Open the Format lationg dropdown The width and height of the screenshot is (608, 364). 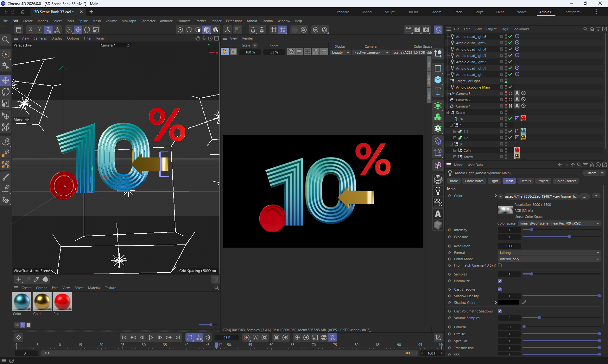549,253
